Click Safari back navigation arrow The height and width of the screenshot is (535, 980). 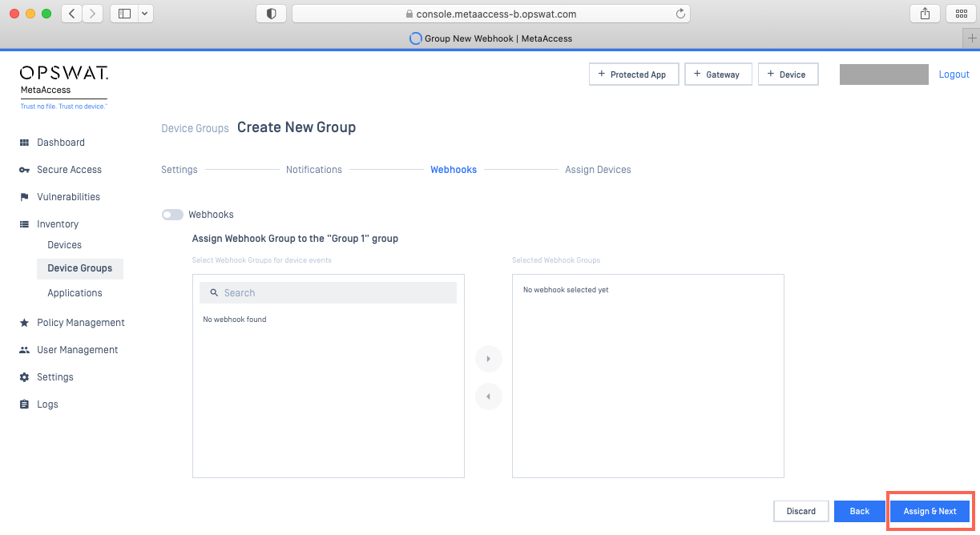72,14
